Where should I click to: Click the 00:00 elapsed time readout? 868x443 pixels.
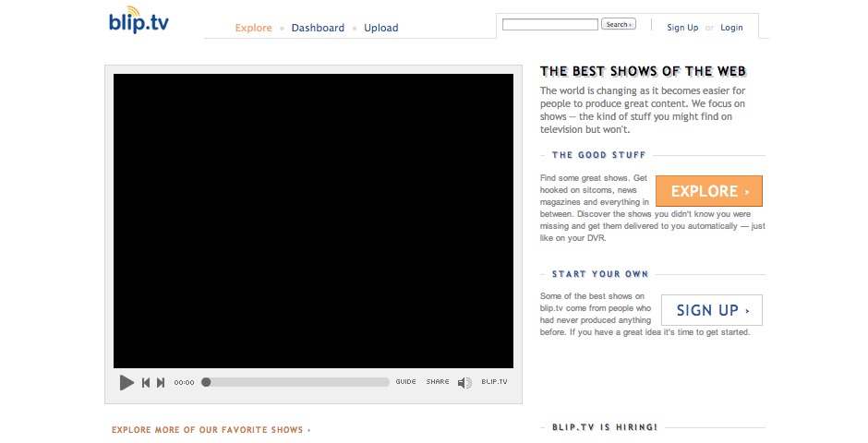click(184, 382)
